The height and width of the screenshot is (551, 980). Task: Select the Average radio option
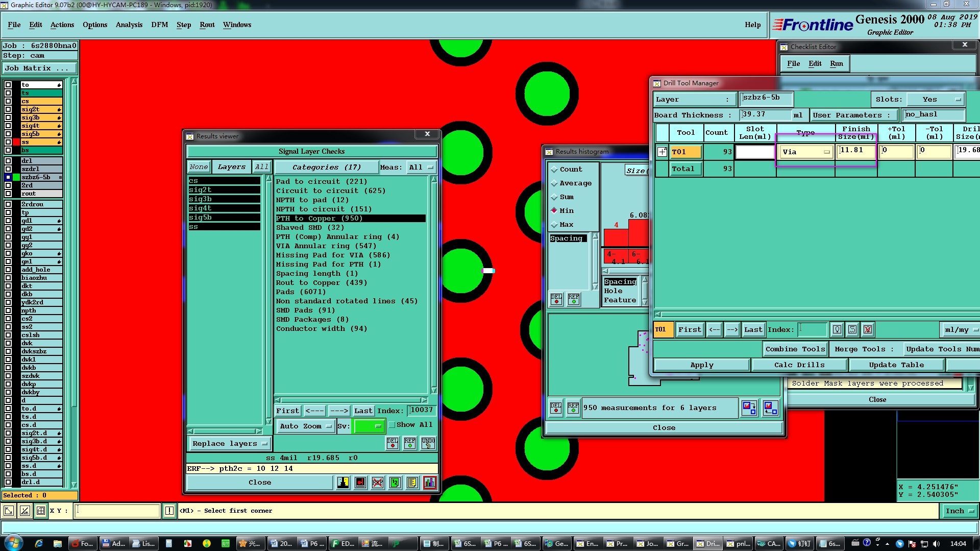[554, 183]
